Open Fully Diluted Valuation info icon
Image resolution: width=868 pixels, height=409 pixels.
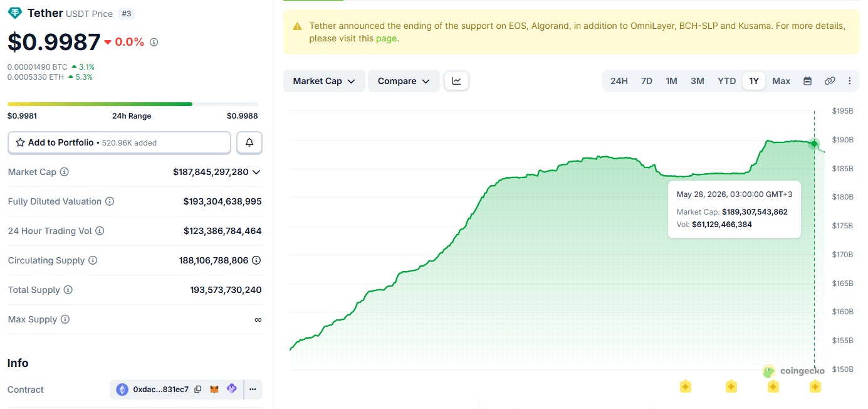click(110, 201)
